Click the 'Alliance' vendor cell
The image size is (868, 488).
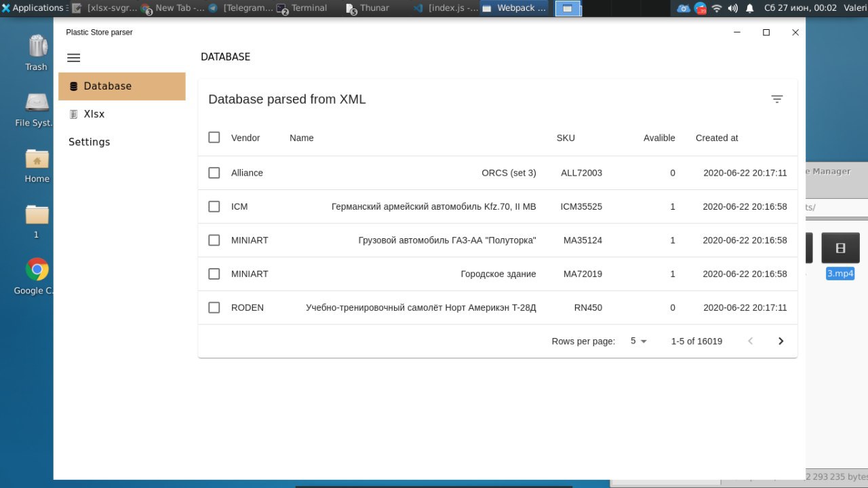point(247,173)
